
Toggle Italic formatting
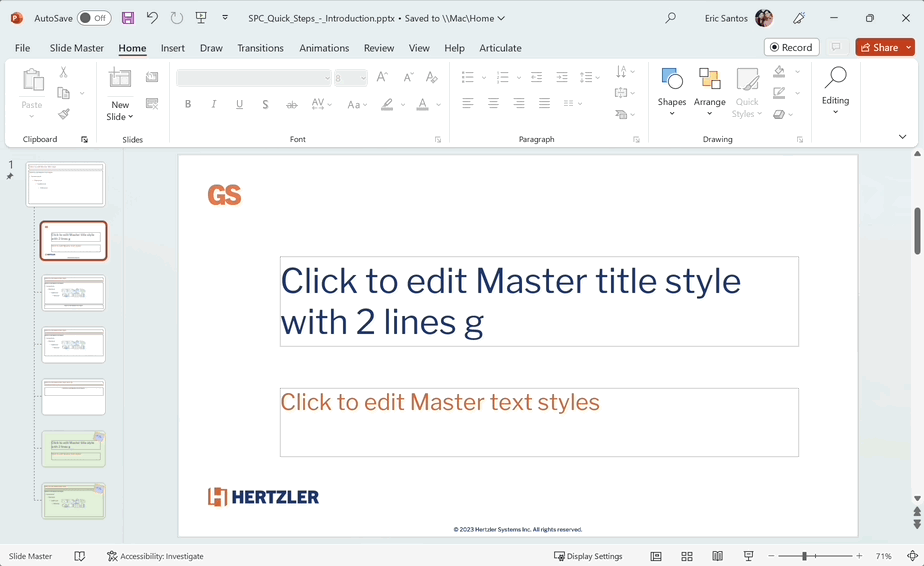click(213, 104)
